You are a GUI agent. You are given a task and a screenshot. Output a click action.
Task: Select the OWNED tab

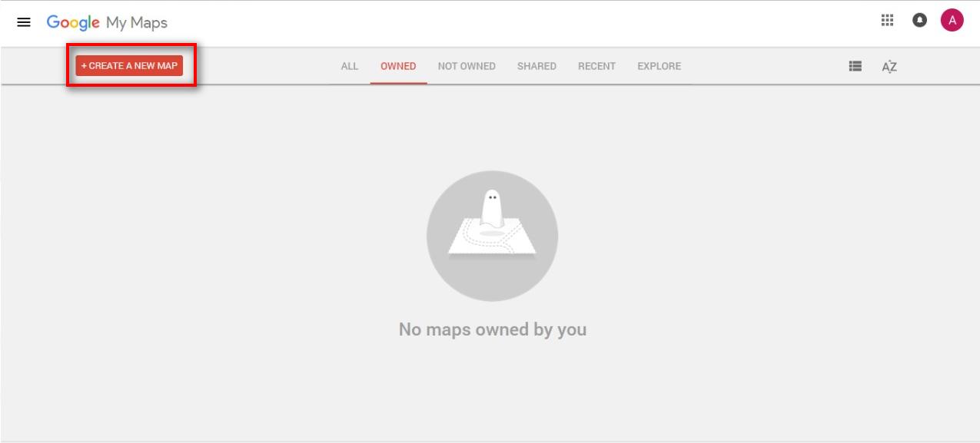398,66
